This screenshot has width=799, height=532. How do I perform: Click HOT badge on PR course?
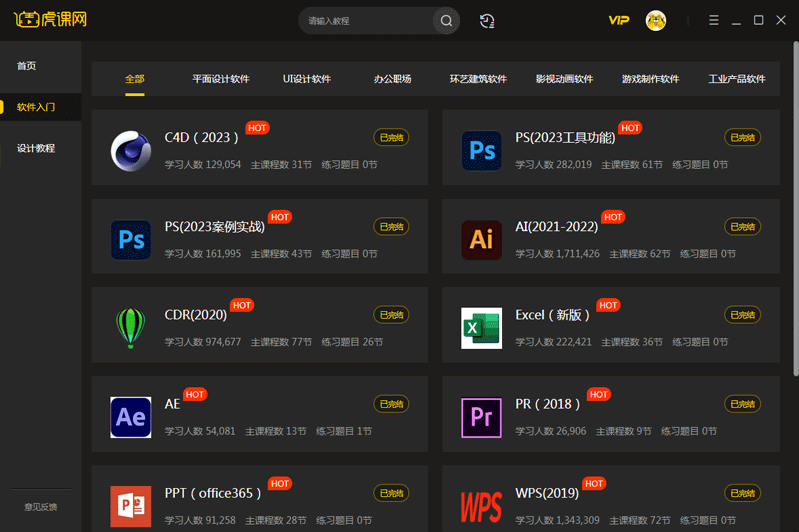tap(598, 395)
